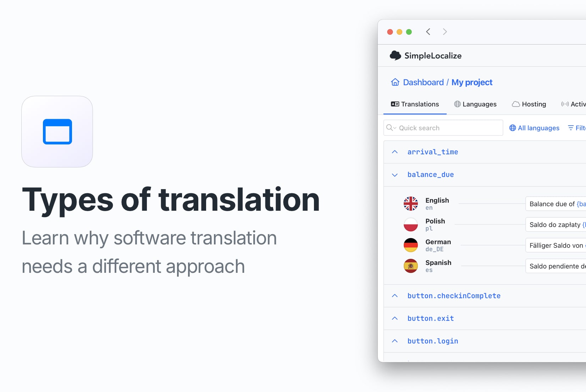Screen dimensions: 586x392
Task: Click the blue window app icon tile
Action: [57, 132]
